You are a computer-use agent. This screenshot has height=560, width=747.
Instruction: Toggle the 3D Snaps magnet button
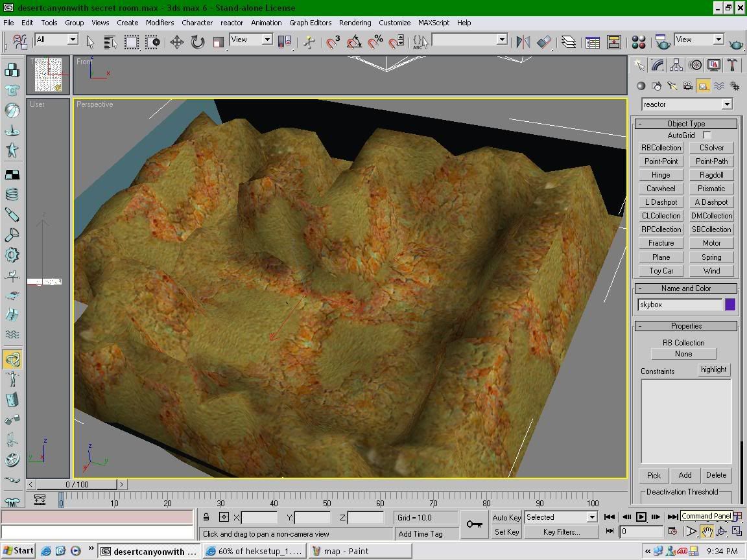point(333,42)
